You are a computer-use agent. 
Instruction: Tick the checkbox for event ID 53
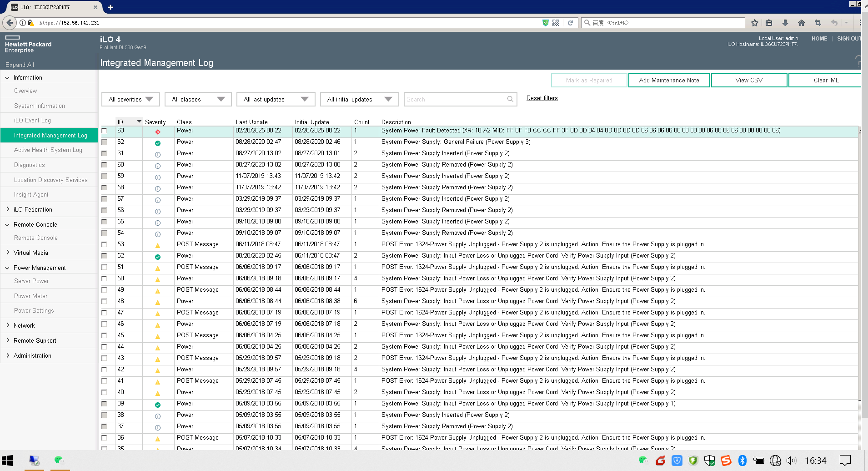click(105, 244)
